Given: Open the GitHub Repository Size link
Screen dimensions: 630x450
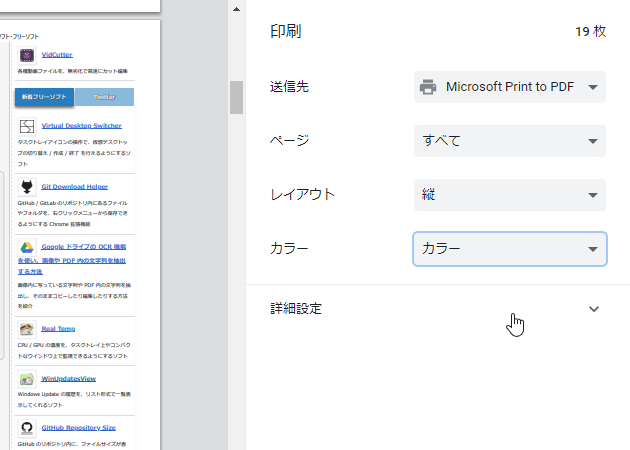Looking at the screenshot, I should [x=79, y=428].
